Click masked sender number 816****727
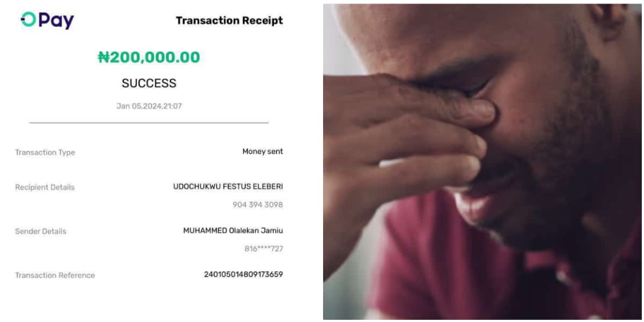 pos(264,249)
